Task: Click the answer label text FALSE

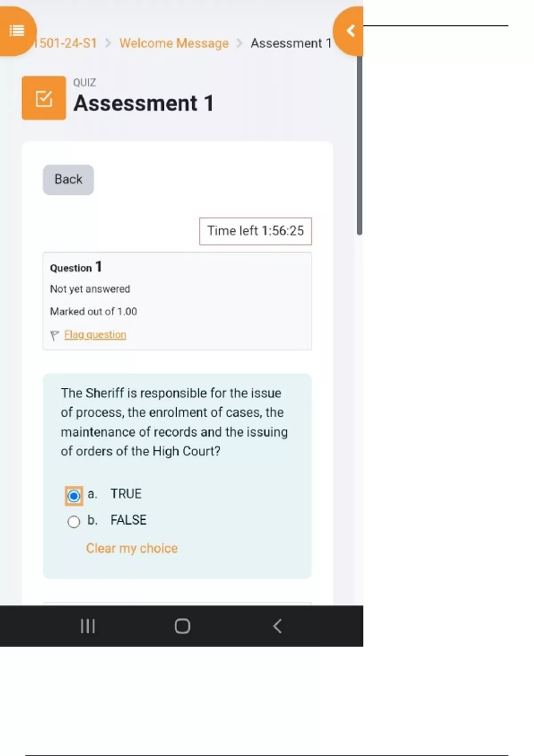Action: (x=129, y=520)
